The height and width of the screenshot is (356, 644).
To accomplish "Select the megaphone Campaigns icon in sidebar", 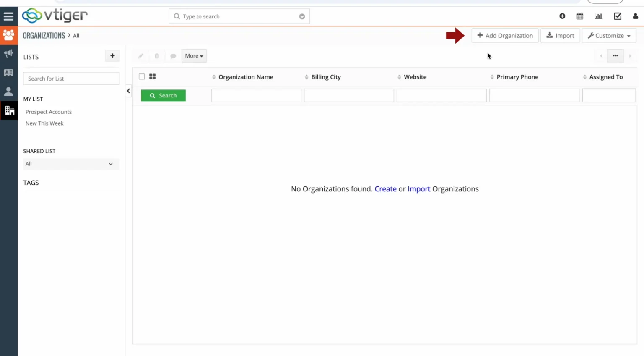I will [x=9, y=54].
